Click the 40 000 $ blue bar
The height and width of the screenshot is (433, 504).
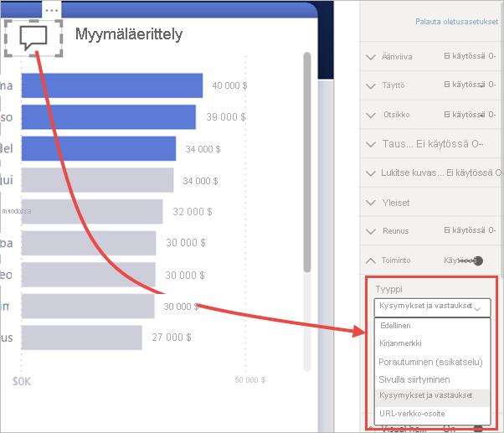point(112,85)
